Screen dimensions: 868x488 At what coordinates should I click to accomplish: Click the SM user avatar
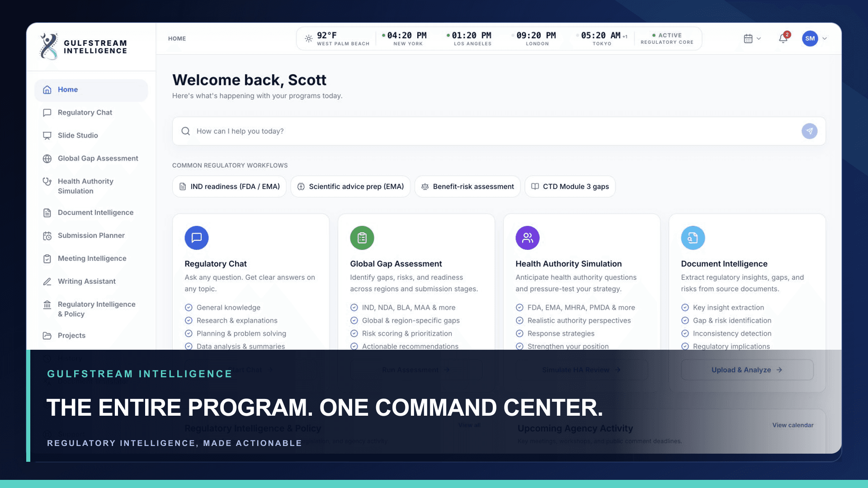pos(810,38)
